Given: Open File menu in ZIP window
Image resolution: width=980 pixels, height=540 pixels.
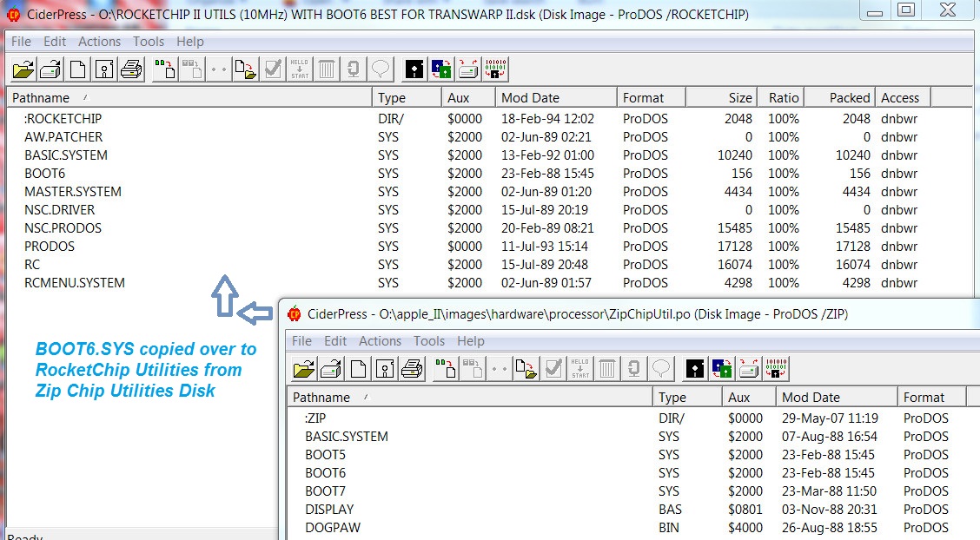Looking at the screenshot, I should coord(301,341).
